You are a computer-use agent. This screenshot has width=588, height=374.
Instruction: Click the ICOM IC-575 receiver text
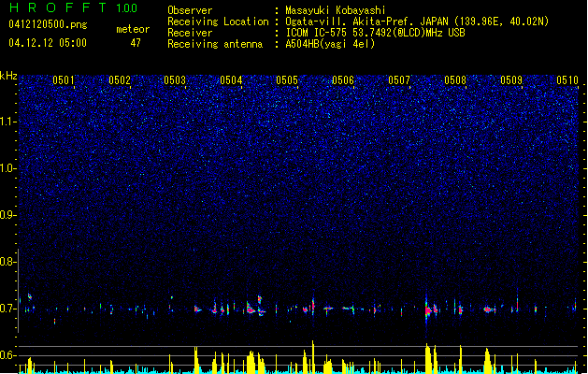click(375, 33)
